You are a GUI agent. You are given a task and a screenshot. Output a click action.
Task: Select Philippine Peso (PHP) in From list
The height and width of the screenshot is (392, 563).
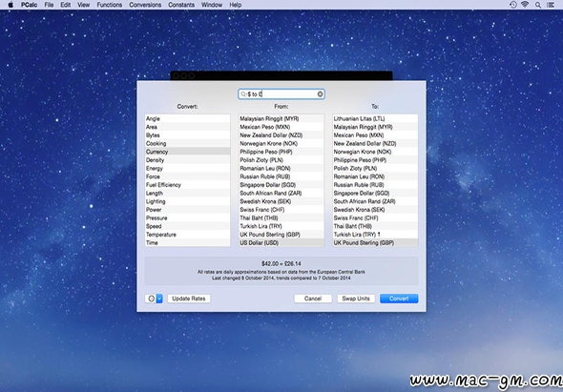click(281, 152)
